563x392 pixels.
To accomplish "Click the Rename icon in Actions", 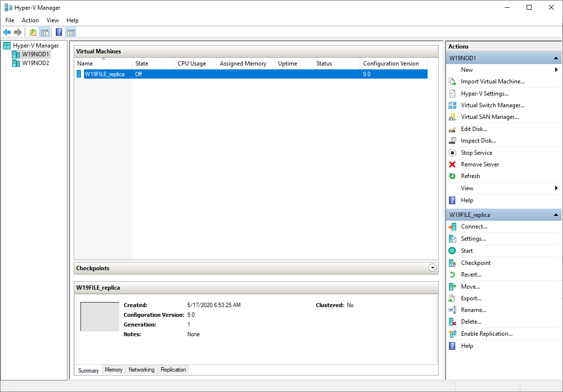I will pos(452,310).
